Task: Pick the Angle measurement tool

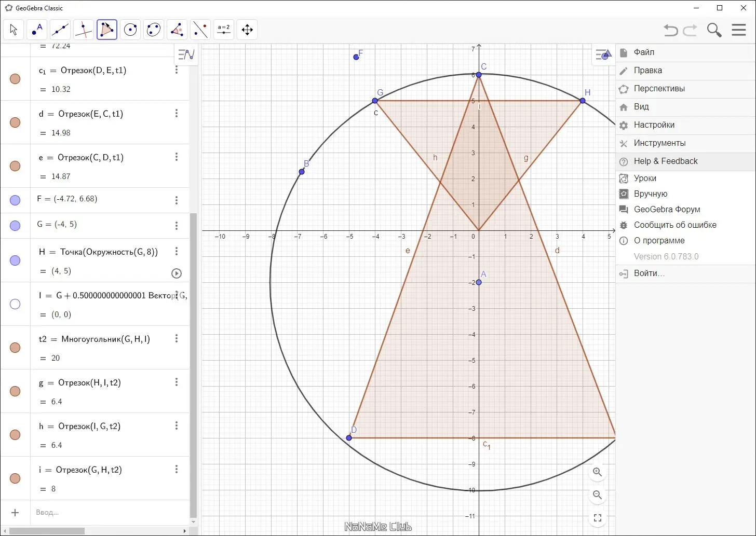Action: click(x=177, y=30)
